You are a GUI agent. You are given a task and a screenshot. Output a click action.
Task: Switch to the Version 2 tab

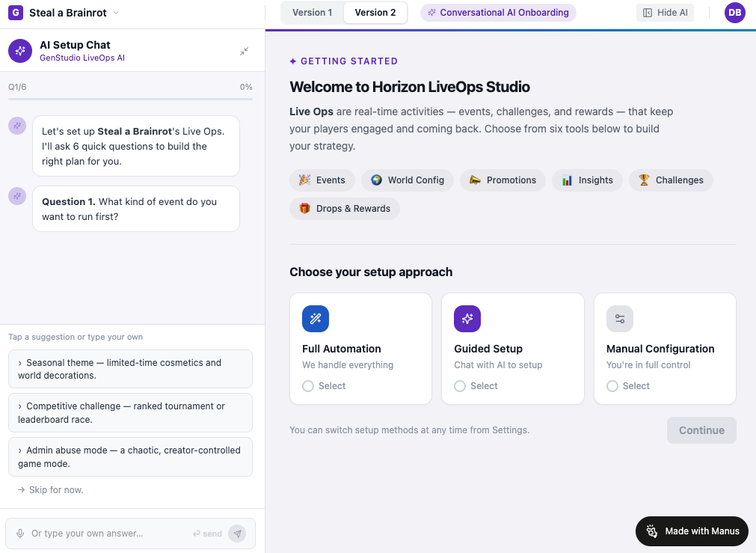[x=375, y=13]
